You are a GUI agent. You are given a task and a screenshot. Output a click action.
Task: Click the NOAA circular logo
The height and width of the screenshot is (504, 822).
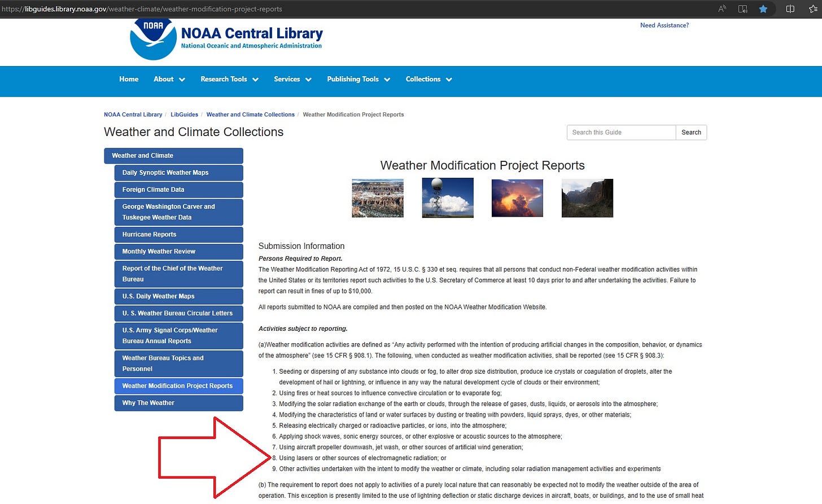tap(153, 40)
